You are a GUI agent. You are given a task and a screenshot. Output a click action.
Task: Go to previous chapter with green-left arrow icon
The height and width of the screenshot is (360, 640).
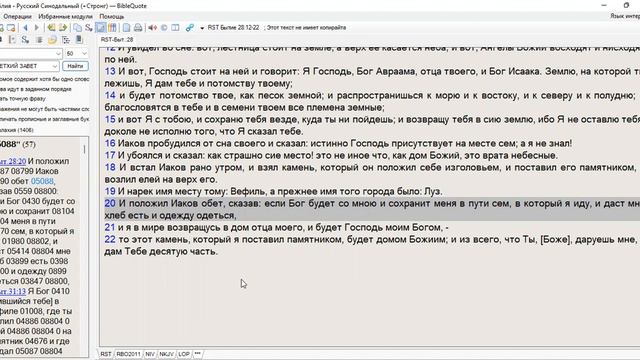pyautogui.click(x=51, y=28)
